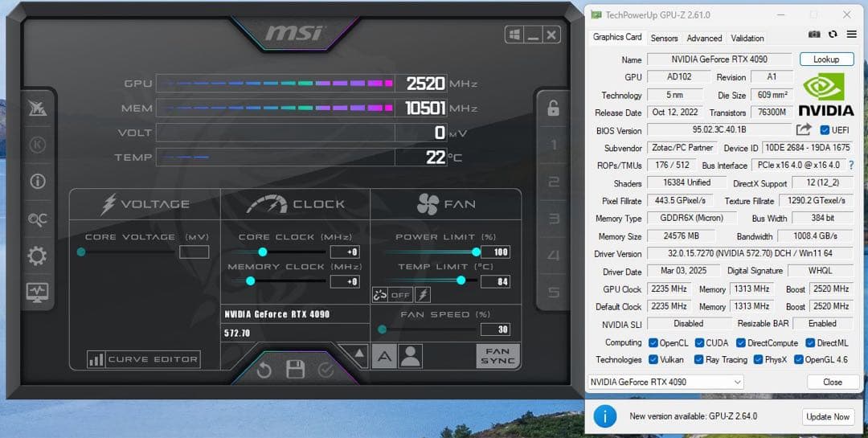The image size is (868, 438).
Task: Switch to the Advanced tab
Action: click(x=704, y=39)
